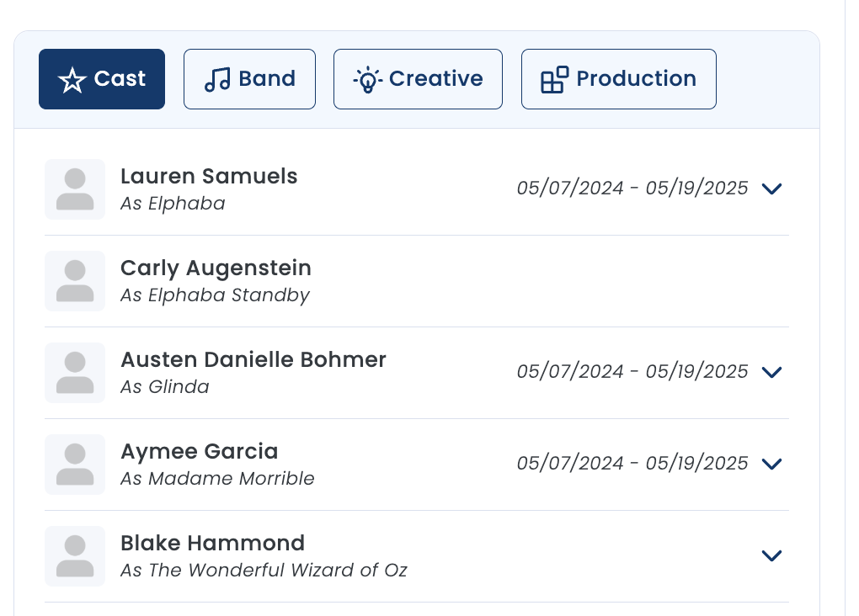Click Blake Hammond's avatar placeholder
This screenshot has height=616, width=859.
coord(75,556)
